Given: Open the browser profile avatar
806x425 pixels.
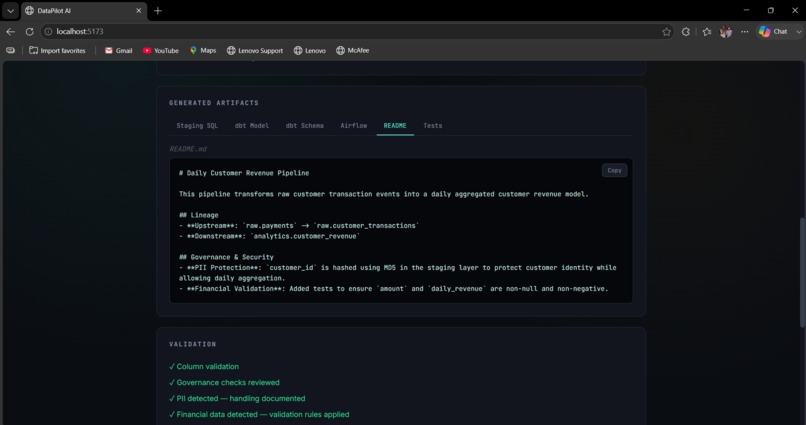Looking at the screenshot, I should [x=726, y=32].
